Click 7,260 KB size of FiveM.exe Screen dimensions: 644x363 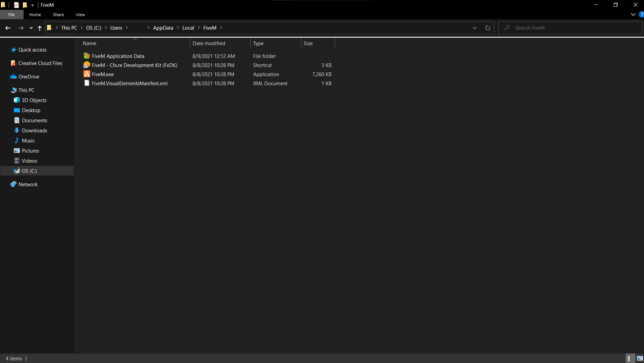pos(322,74)
